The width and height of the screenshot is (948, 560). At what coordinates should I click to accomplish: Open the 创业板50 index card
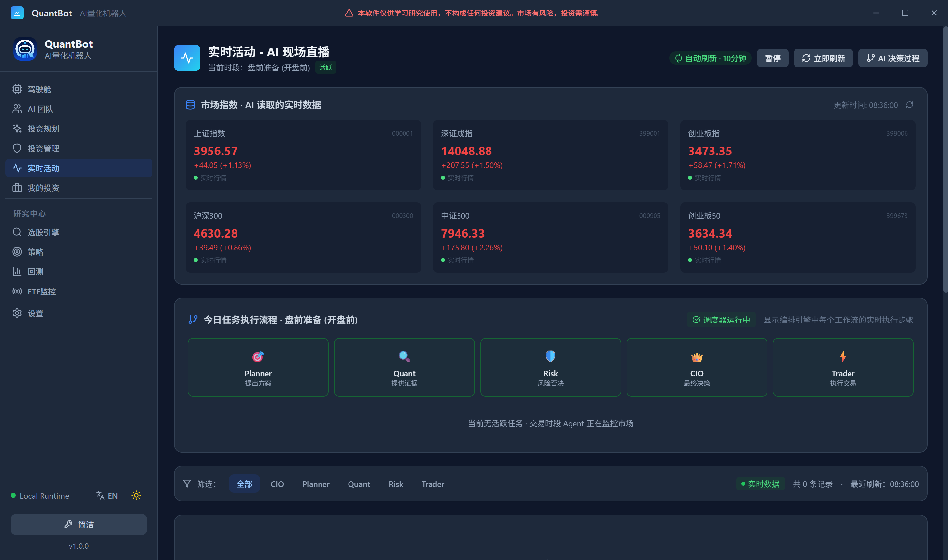pos(797,238)
